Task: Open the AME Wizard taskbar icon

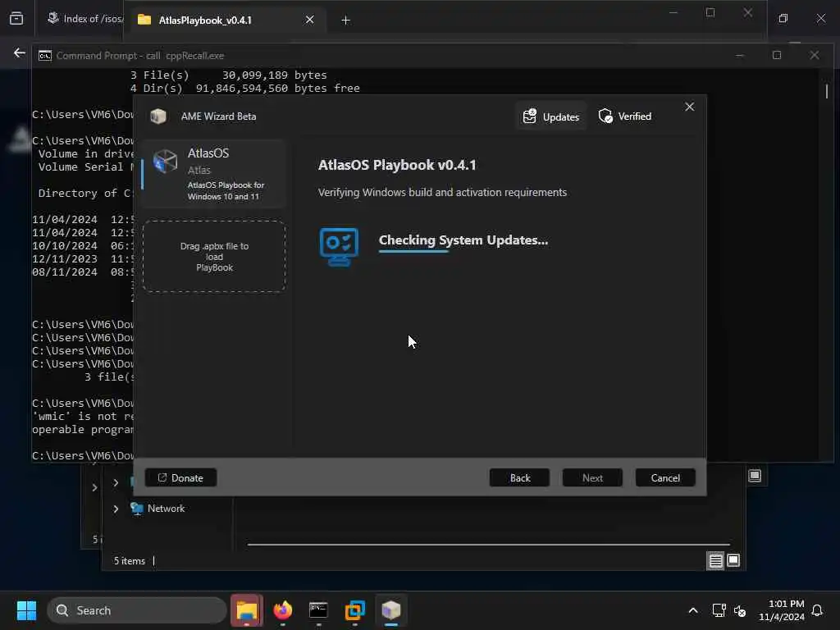Action: tap(391, 610)
